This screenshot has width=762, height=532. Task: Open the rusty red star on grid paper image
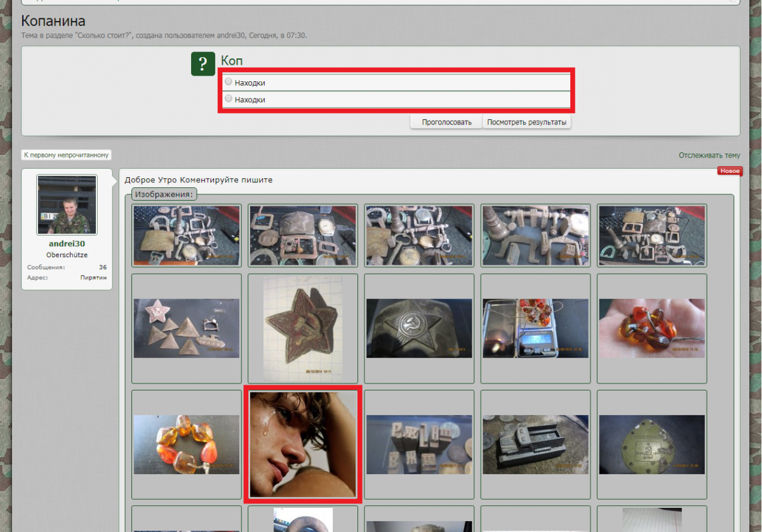pos(303,328)
